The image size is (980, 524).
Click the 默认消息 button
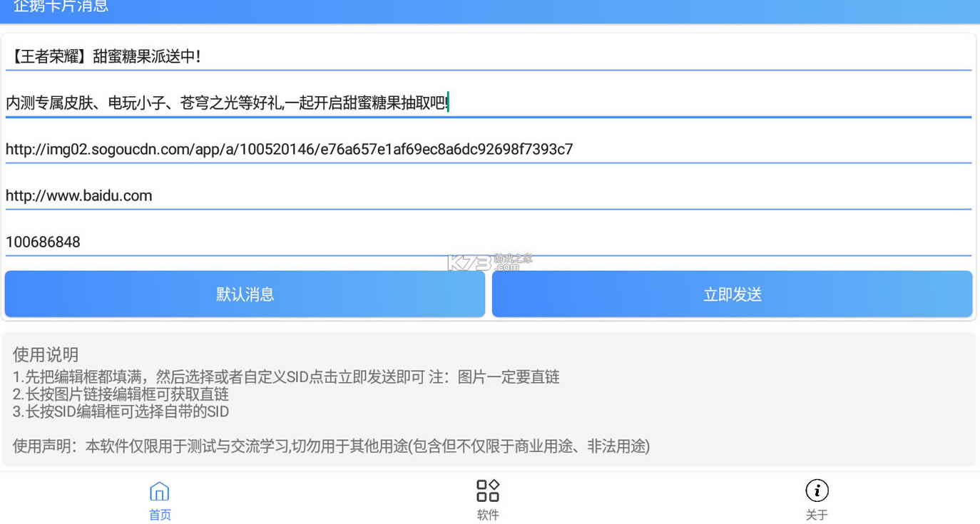tap(245, 294)
